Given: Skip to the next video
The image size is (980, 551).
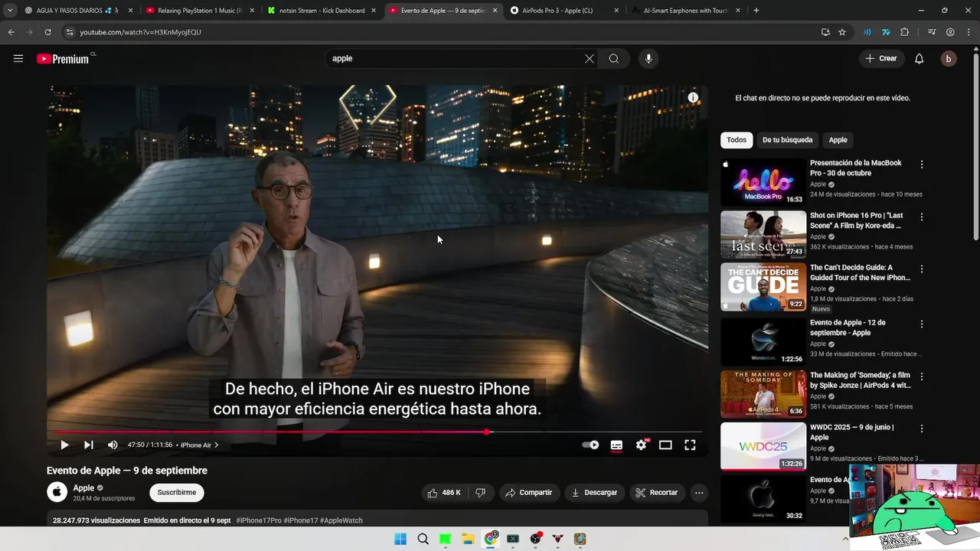Looking at the screenshot, I should (89, 445).
